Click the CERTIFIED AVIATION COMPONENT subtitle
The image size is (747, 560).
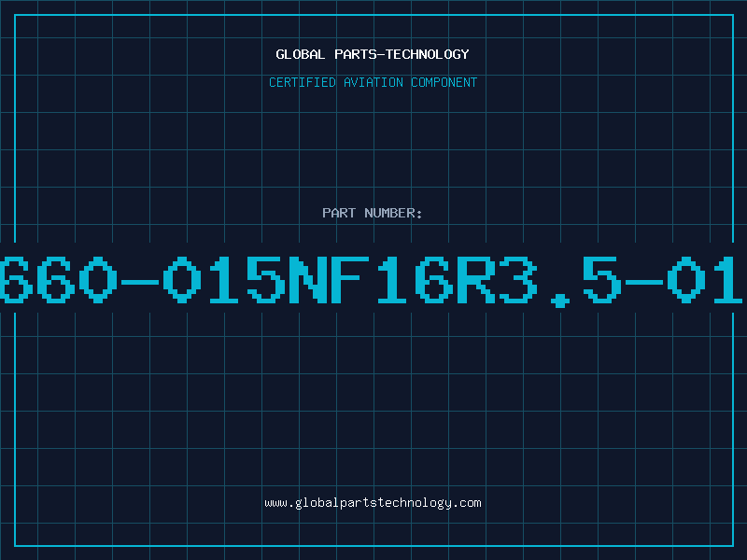[373, 82]
